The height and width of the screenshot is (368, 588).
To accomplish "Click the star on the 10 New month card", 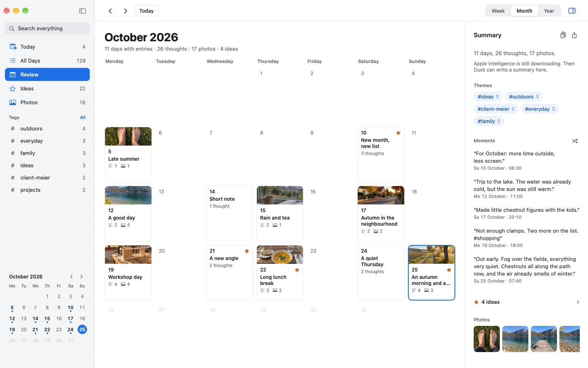I will pyautogui.click(x=398, y=133).
